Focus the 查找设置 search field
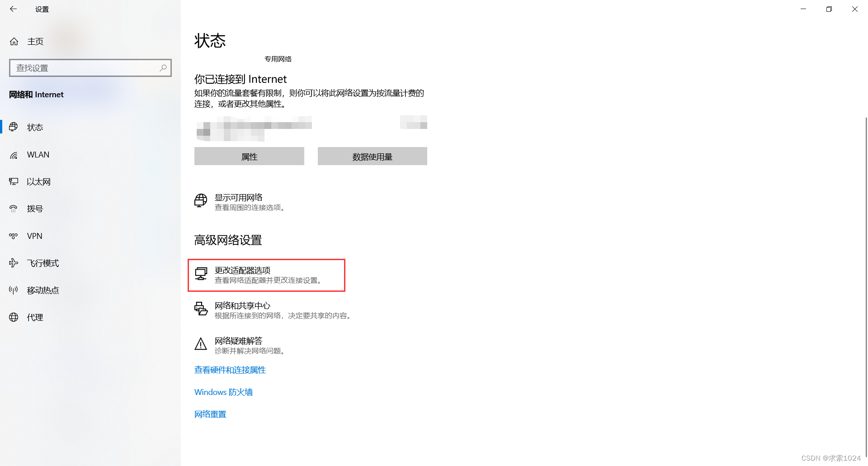This screenshot has width=868, height=466. (x=90, y=68)
